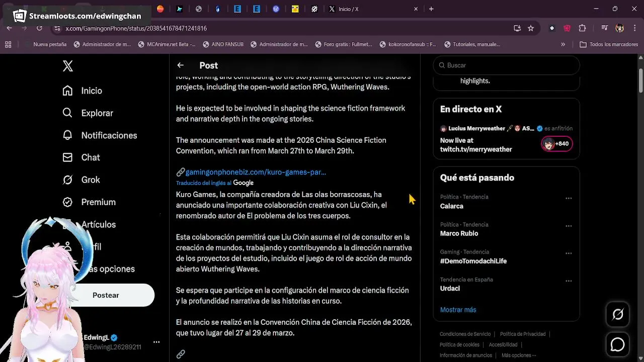644x362 pixels.
Task: Open the floating Grok button
Action: [x=617, y=315]
